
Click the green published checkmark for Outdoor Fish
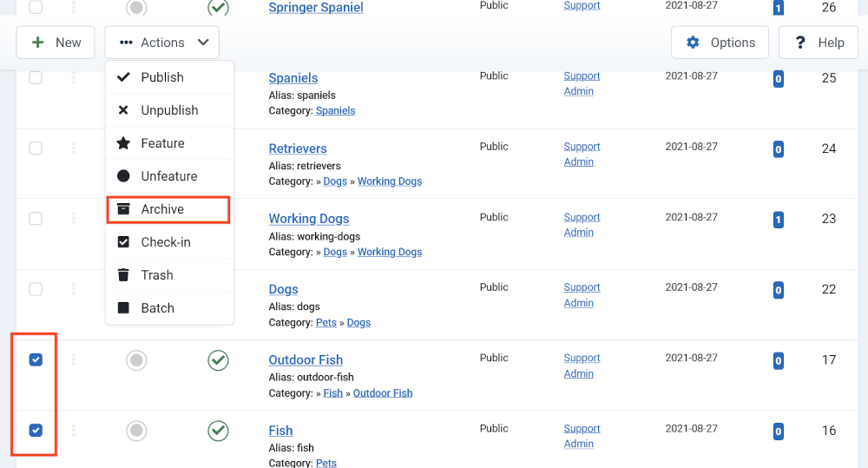(x=218, y=360)
